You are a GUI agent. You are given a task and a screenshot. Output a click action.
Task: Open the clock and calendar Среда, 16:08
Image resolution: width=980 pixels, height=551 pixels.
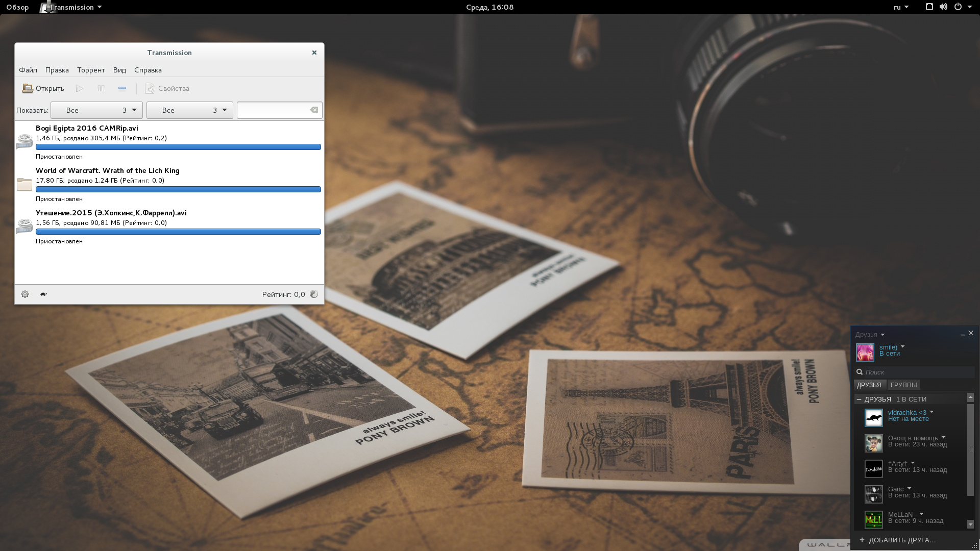(489, 7)
